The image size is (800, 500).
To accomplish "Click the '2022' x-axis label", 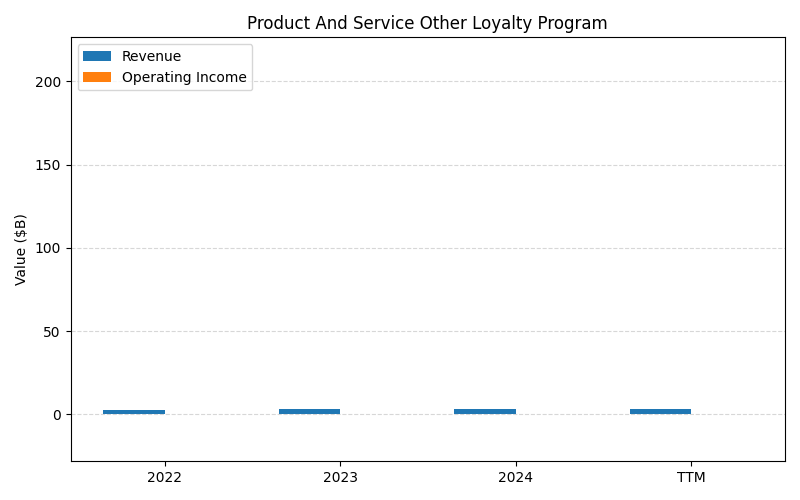I will pyautogui.click(x=164, y=478).
